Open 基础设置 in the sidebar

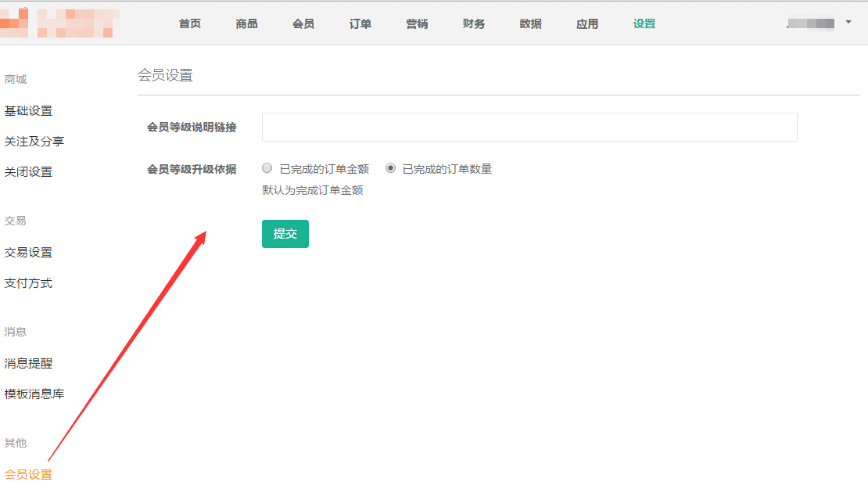(x=28, y=111)
